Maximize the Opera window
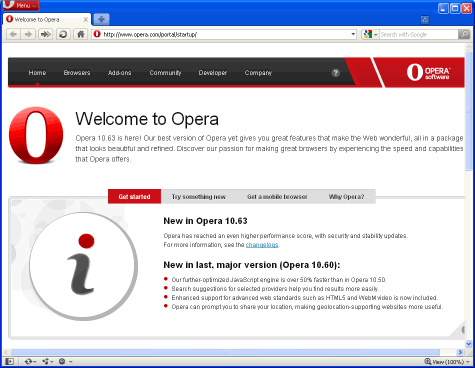 [x=455, y=8]
